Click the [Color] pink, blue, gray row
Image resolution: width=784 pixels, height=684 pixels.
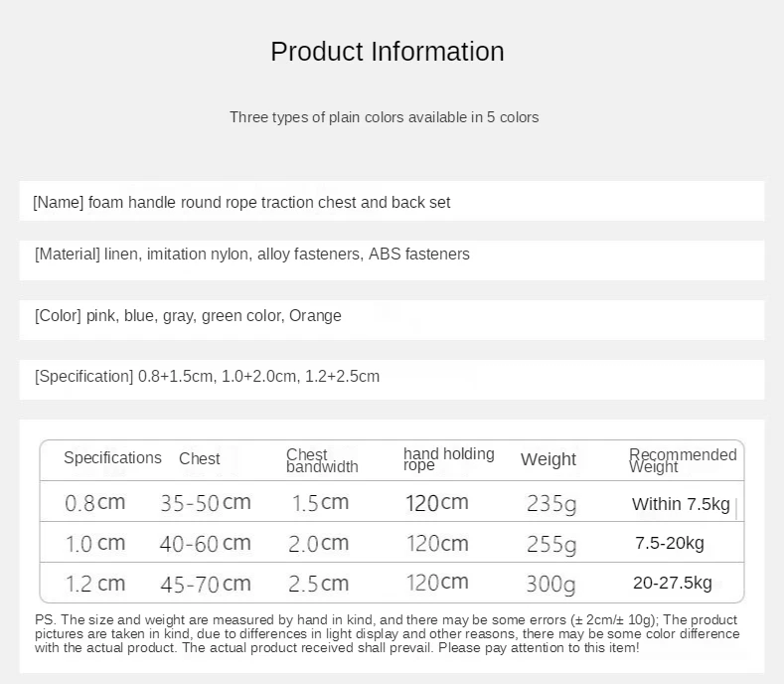(x=188, y=316)
